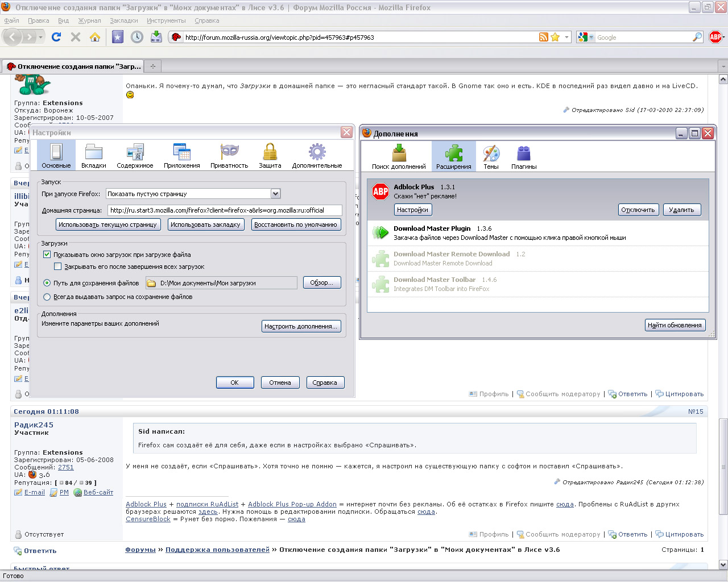
Task: Bookmark this page with the star icon
Action: [x=555, y=37]
